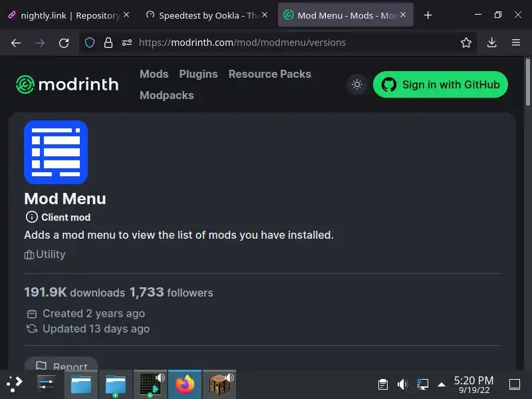Click the "1,733 followers" text

coord(172,293)
